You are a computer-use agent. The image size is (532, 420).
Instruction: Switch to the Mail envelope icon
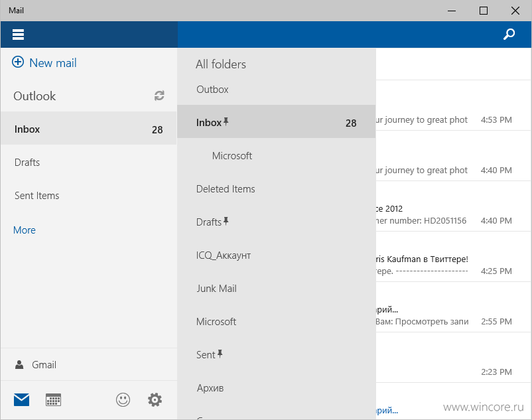[x=21, y=399]
